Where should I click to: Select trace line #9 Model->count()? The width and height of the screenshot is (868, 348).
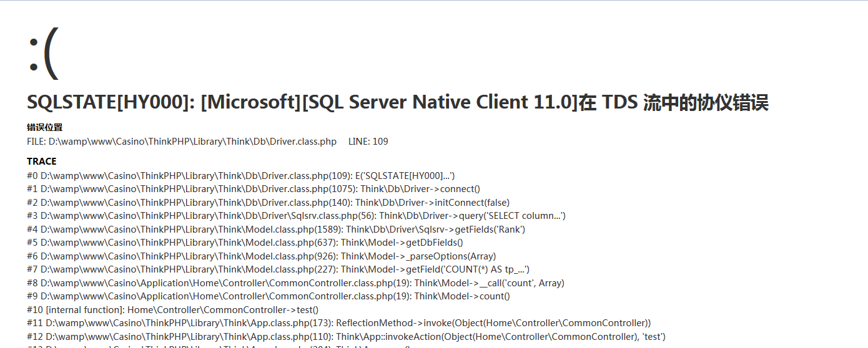269,296
